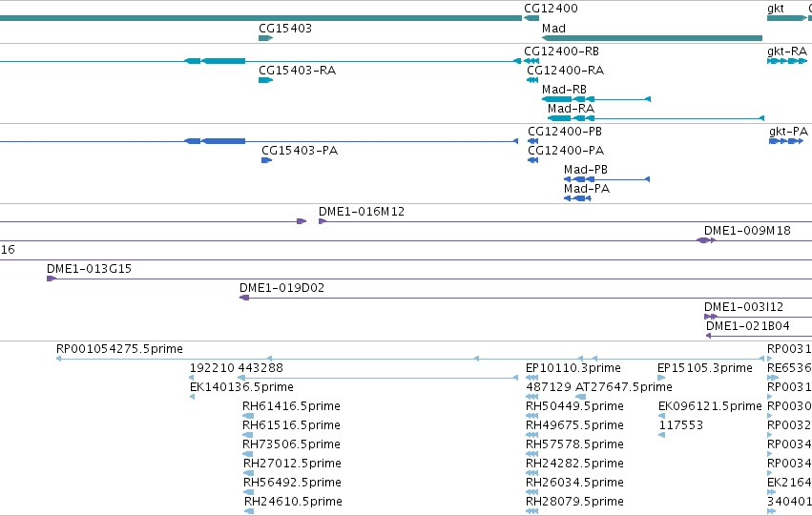
Task: Select the Mad-RB transcript glyph
Action: (x=596, y=99)
